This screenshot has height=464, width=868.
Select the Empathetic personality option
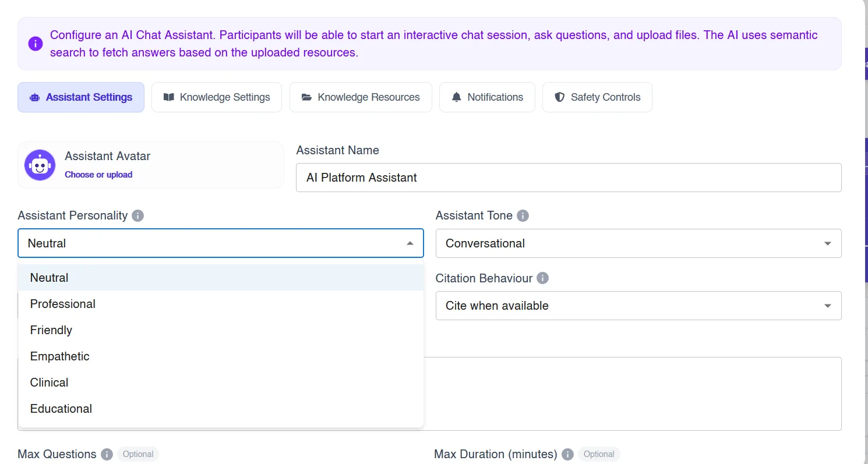point(221,356)
